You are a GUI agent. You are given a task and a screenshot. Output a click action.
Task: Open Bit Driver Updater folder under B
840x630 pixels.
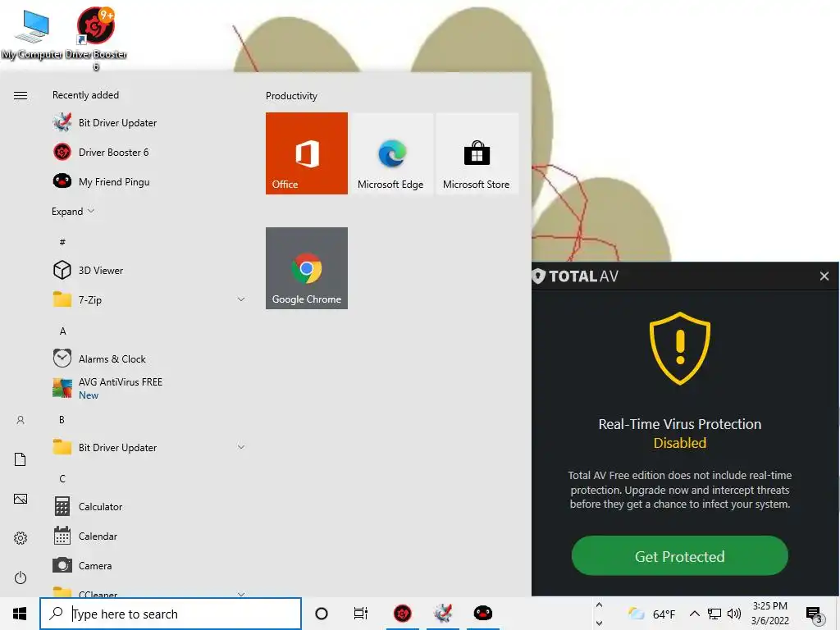(148, 447)
